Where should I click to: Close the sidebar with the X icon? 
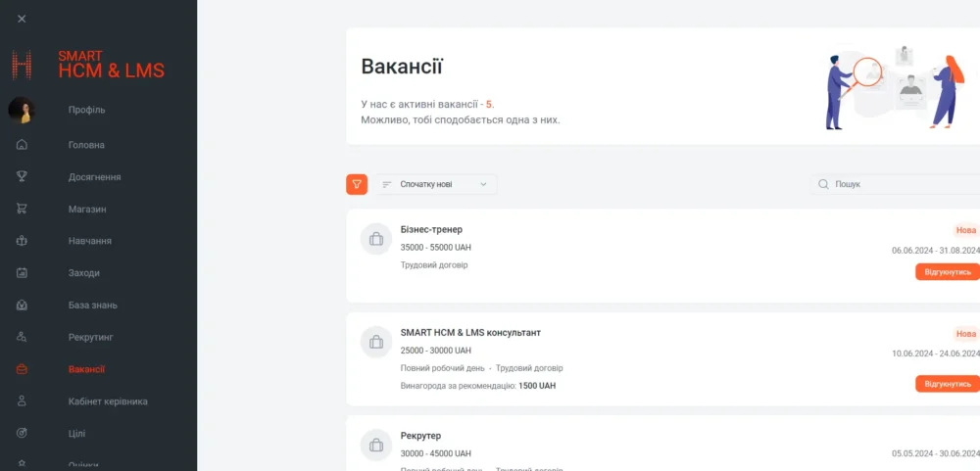[x=22, y=19]
